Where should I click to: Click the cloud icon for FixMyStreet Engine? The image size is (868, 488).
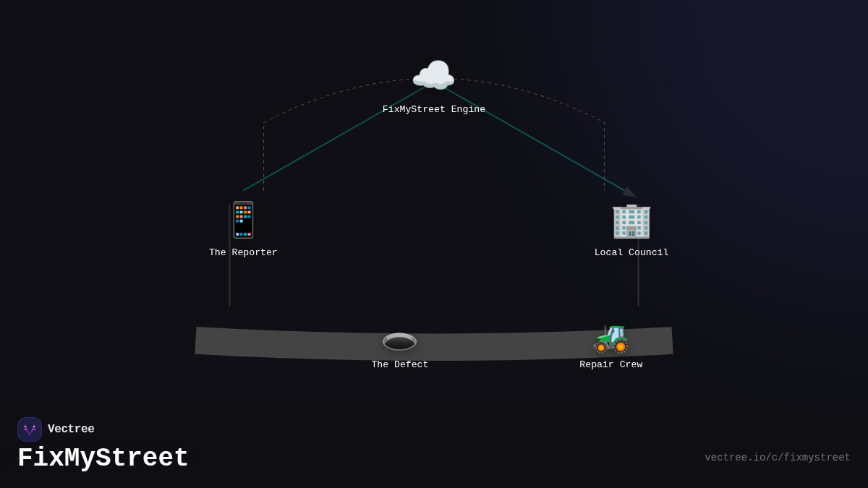click(x=433, y=75)
